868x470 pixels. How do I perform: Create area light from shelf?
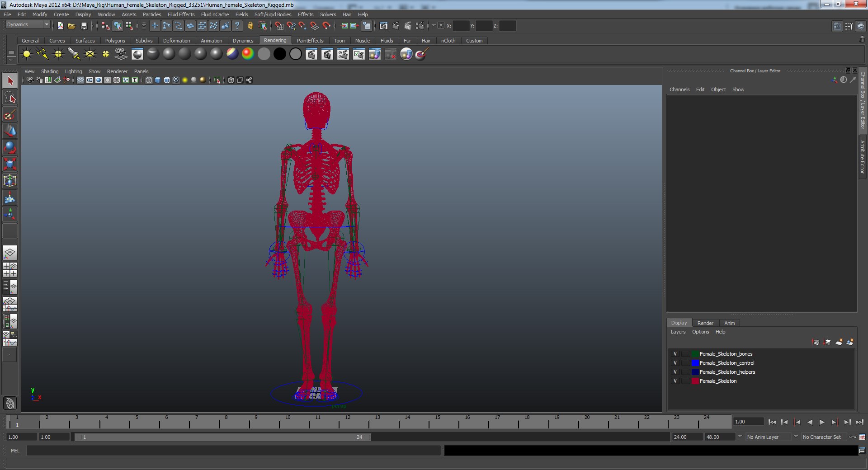(90, 54)
